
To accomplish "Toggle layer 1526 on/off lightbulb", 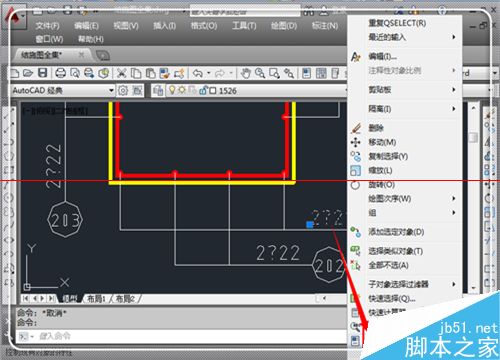I will pos(172,90).
